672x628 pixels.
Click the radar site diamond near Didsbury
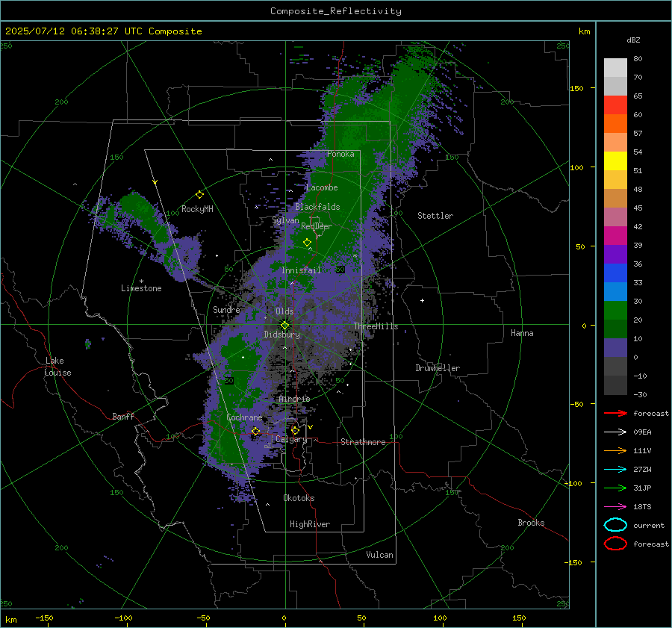(x=284, y=326)
